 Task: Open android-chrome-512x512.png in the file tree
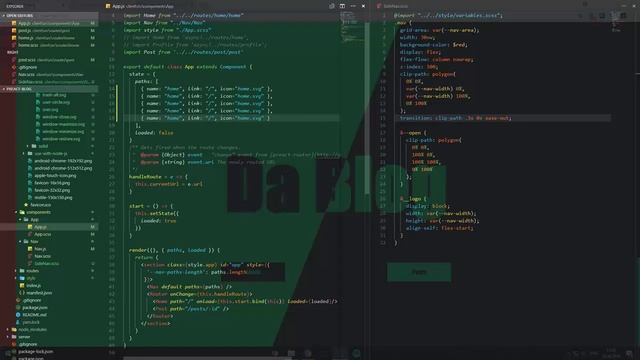pyautogui.click(x=63, y=168)
